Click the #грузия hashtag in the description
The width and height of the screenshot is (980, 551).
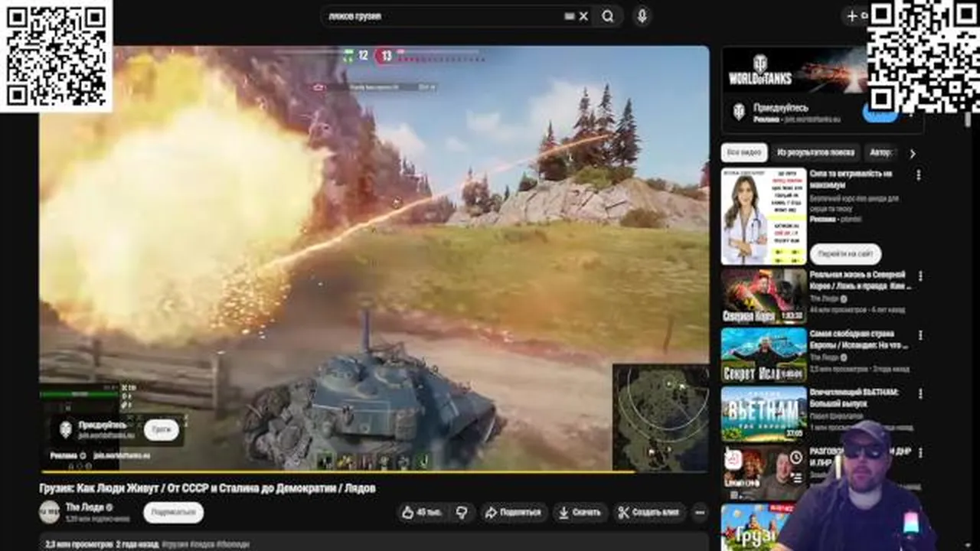pyautogui.click(x=175, y=544)
